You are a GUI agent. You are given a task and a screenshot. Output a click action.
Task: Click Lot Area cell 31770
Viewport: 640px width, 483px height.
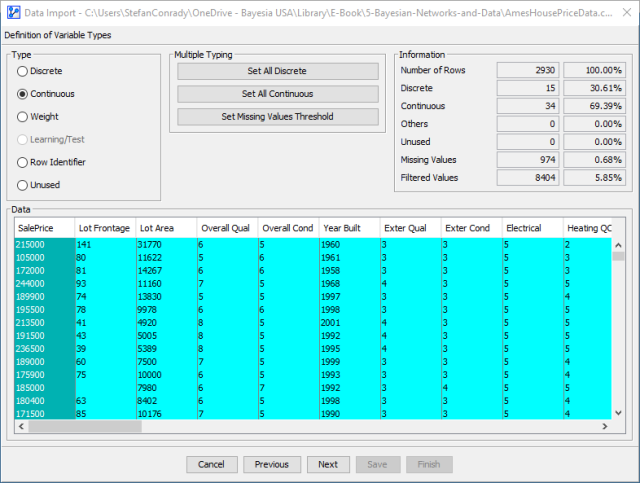point(167,245)
